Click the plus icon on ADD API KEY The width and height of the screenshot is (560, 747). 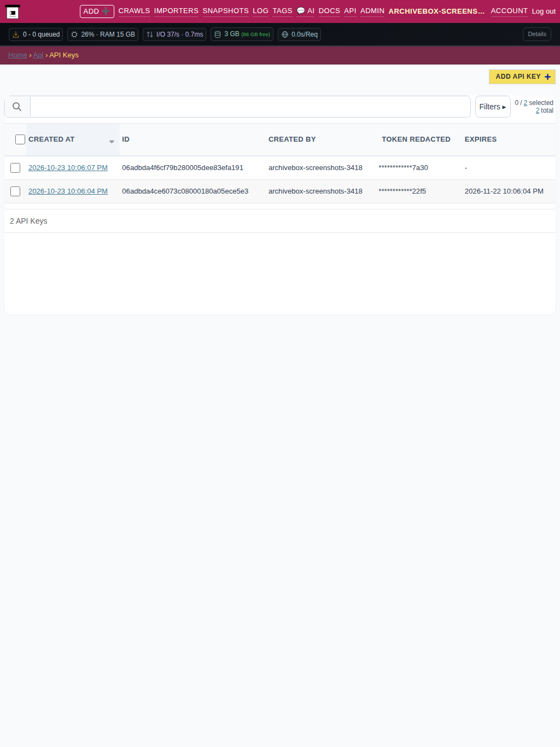click(547, 77)
